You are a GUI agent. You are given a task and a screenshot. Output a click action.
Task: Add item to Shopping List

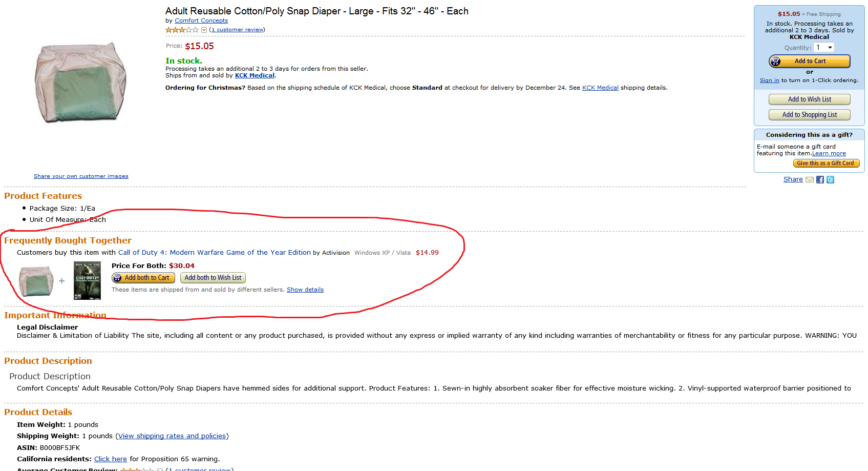click(x=810, y=115)
